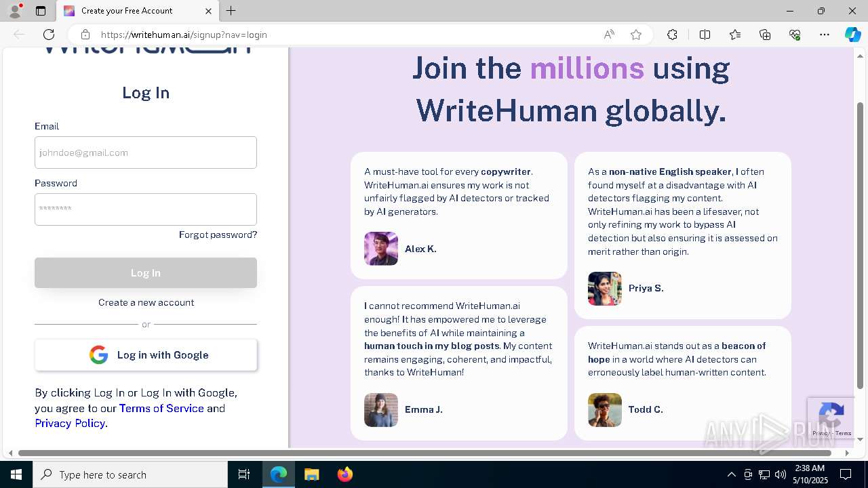Click the taskbar clock 2:38 AM
This screenshot has height=488, width=868.
[x=809, y=468]
